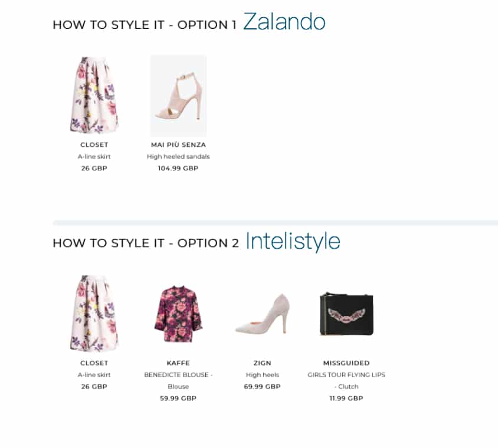The width and height of the screenshot is (498, 448).
Task: Click the MISSGUIDED brand name
Action: click(346, 363)
